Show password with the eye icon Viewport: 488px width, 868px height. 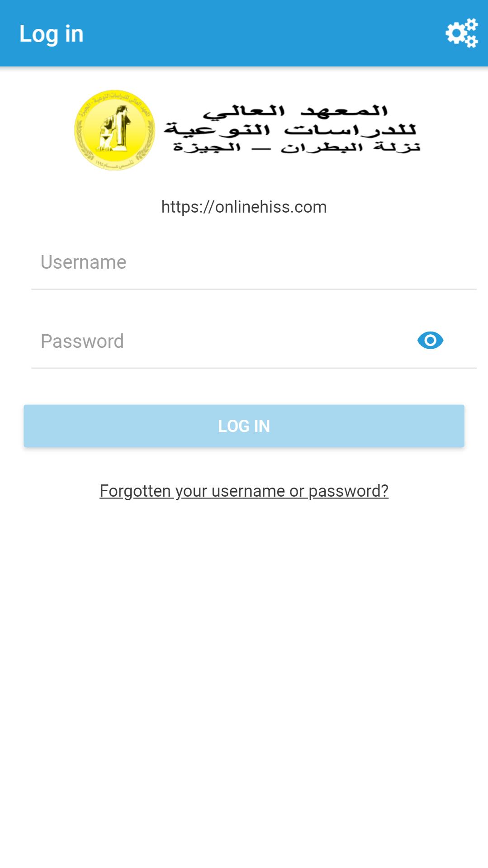(x=430, y=340)
